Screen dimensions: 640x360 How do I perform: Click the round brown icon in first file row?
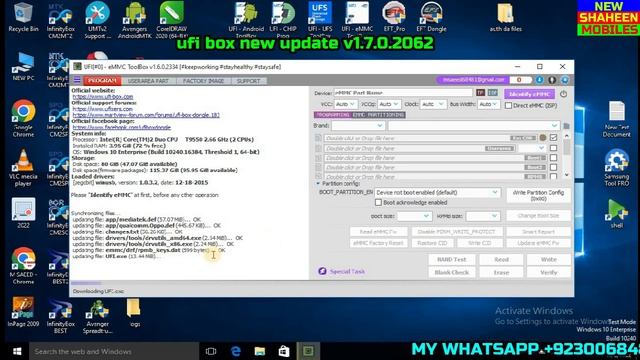(x=543, y=138)
